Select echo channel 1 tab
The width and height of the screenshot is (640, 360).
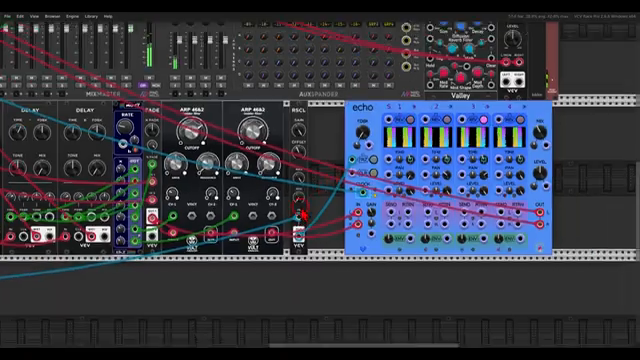(x=399, y=107)
